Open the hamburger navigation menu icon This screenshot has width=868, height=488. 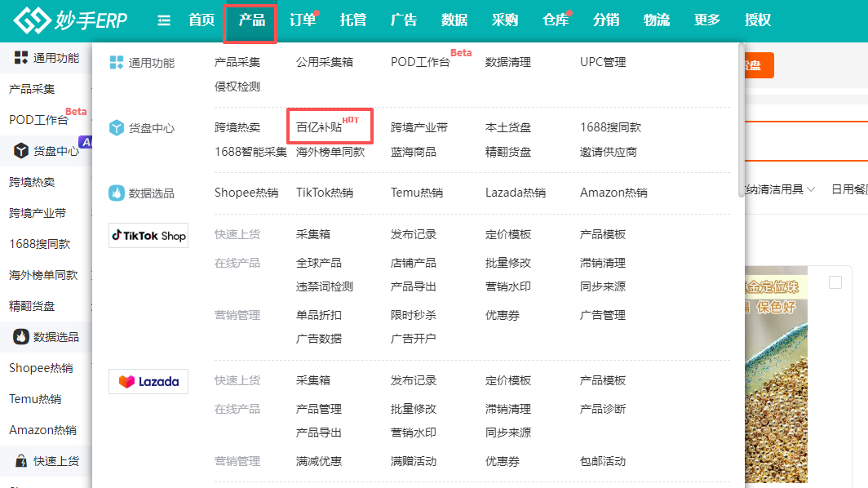(x=163, y=20)
